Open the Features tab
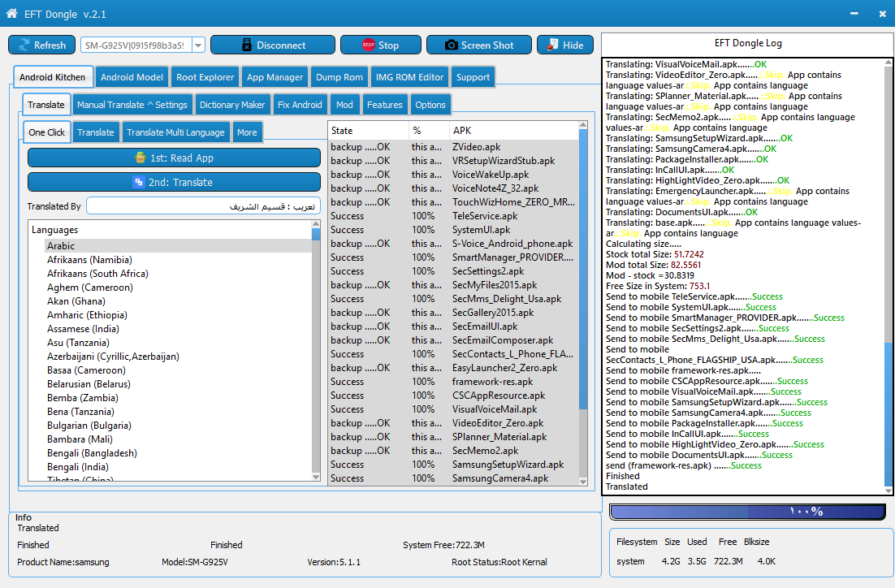 click(x=385, y=105)
